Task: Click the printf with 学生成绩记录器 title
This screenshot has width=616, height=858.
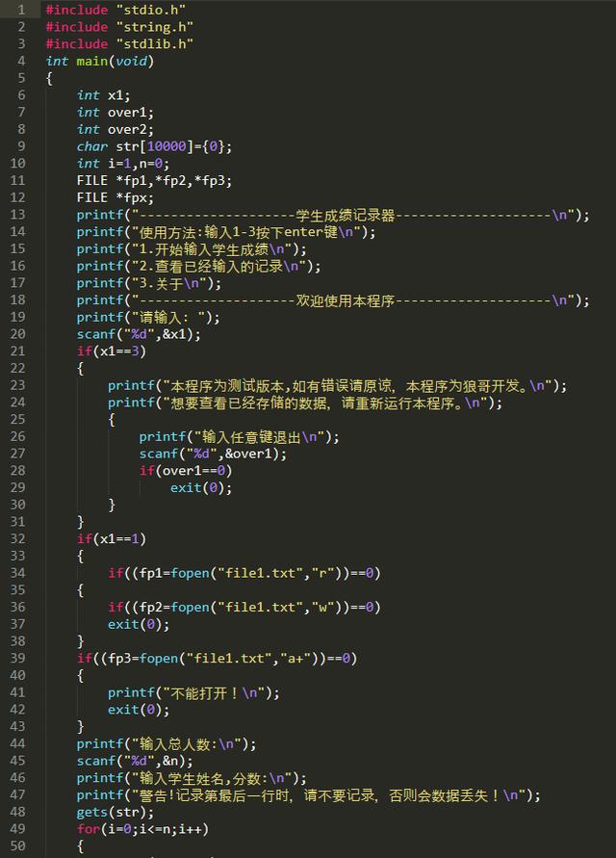Action: click(x=333, y=215)
